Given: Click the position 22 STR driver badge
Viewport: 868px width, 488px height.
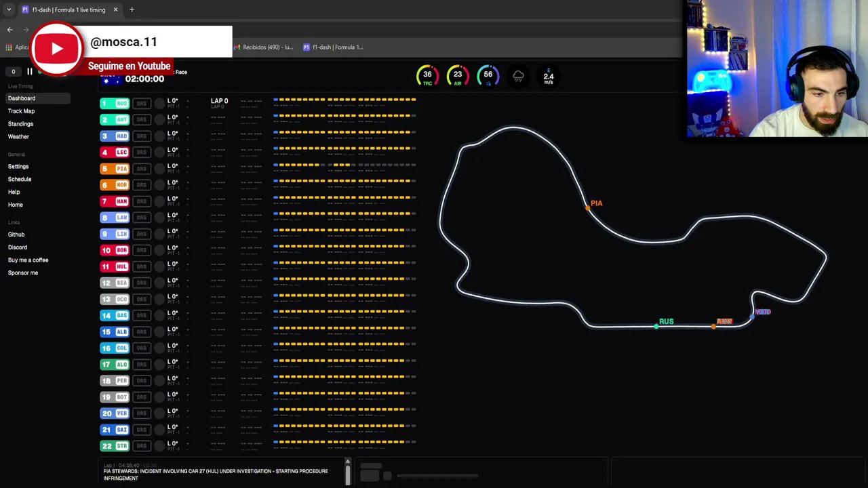Looking at the screenshot, I should (x=115, y=446).
